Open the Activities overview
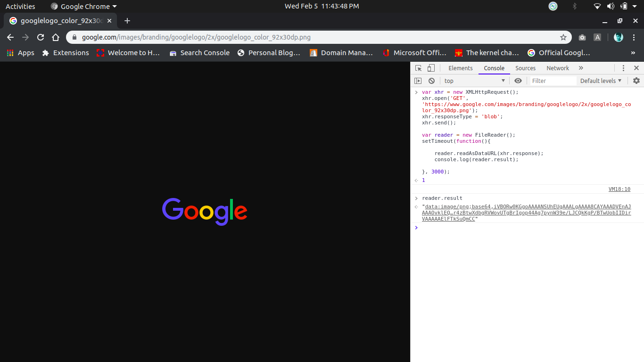Viewport: 644px width, 362px height. tap(20, 6)
